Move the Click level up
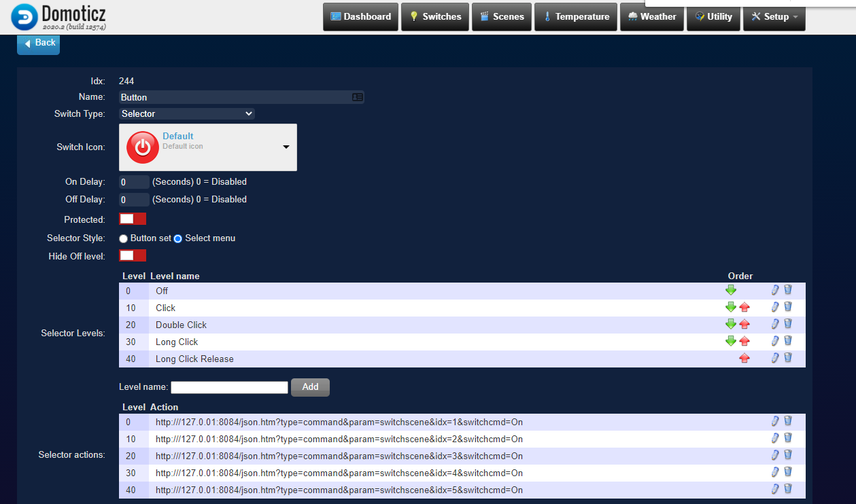The width and height of the screenshot is (856, 504). pos(744,307)
